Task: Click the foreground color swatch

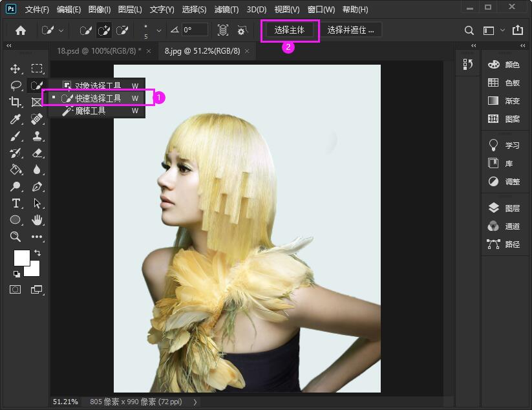Action: [21, 257]
